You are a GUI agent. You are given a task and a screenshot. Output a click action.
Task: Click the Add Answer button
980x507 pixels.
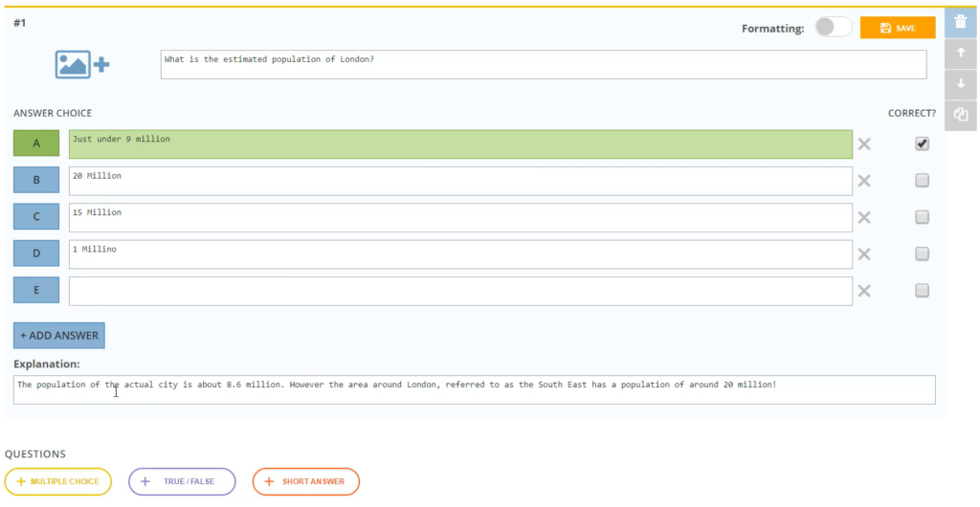pos(58,336)
